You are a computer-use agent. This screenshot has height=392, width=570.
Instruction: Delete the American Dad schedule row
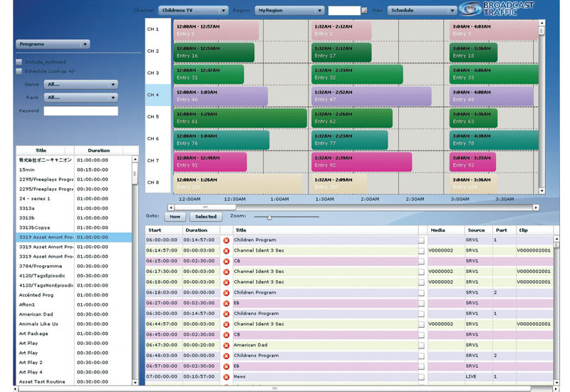click(x=226, y=346)
